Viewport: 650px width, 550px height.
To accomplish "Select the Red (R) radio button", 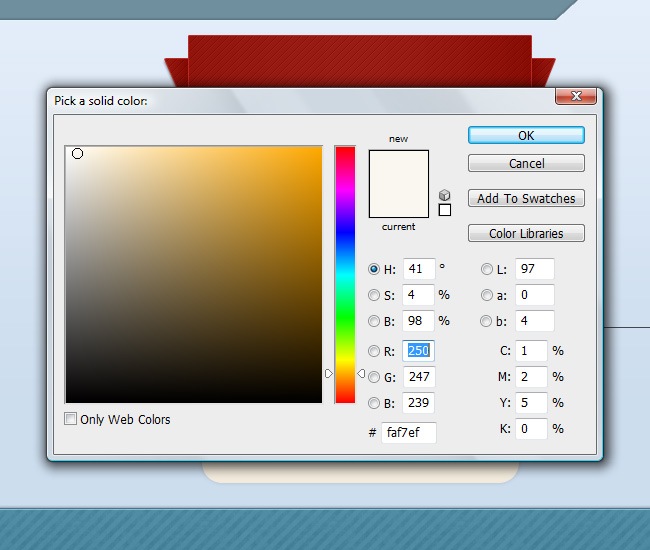I will (375, 351).
